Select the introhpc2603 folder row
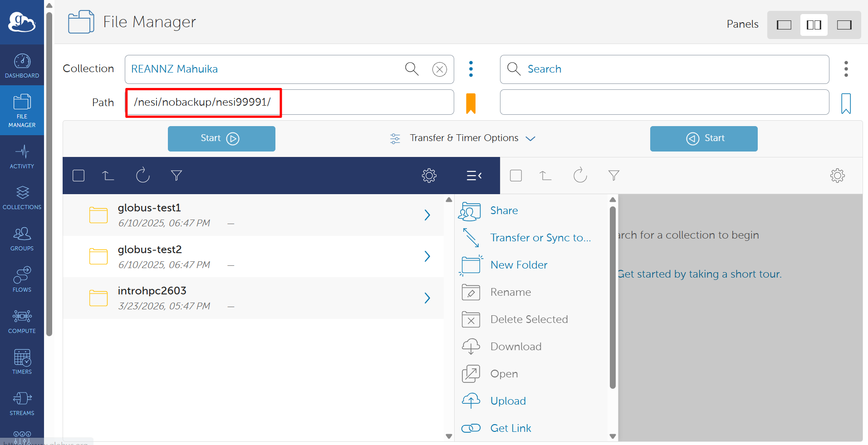This screenshot has width=868, height=445. tap(253, 298)
